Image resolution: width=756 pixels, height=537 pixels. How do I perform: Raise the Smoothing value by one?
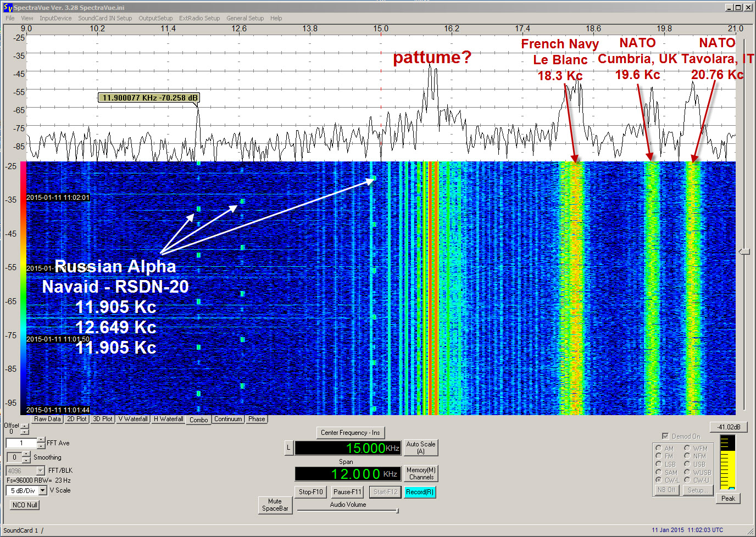coord(27,454)
